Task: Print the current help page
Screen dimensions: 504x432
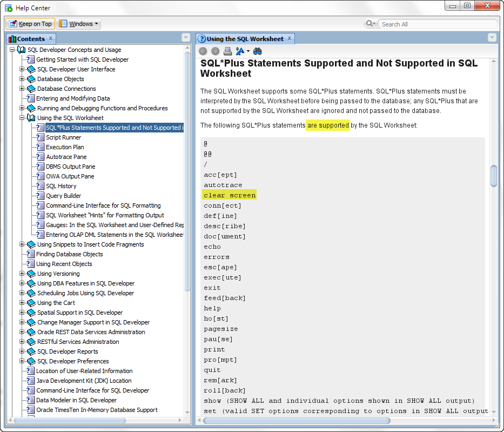Action: coord(227,51)
